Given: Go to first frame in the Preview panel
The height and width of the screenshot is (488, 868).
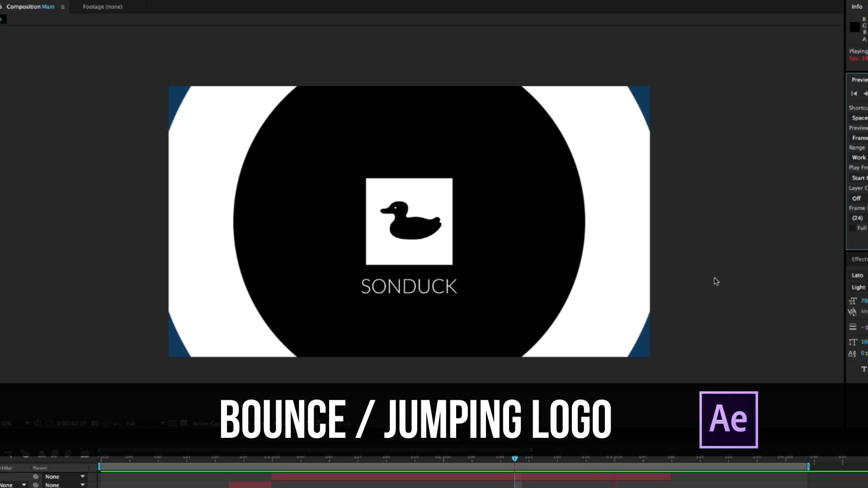Looking at the screenshot, I should [854, 94].
